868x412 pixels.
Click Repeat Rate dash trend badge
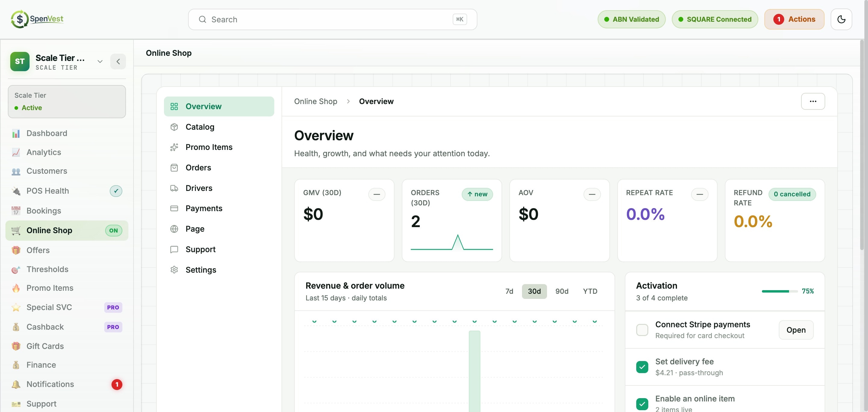click(x=699, y=194)
